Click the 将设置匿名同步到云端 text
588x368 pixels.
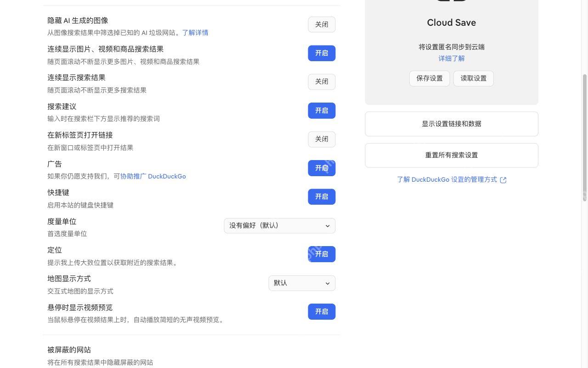click(452, 47)
